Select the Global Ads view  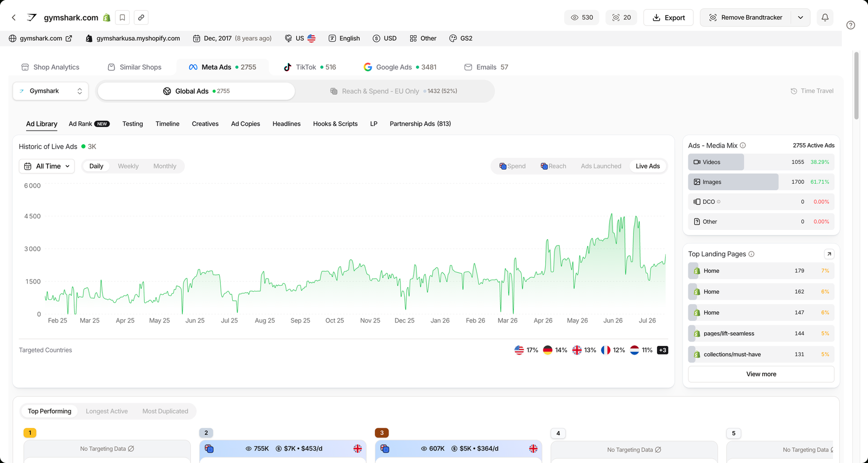(196, 91)
